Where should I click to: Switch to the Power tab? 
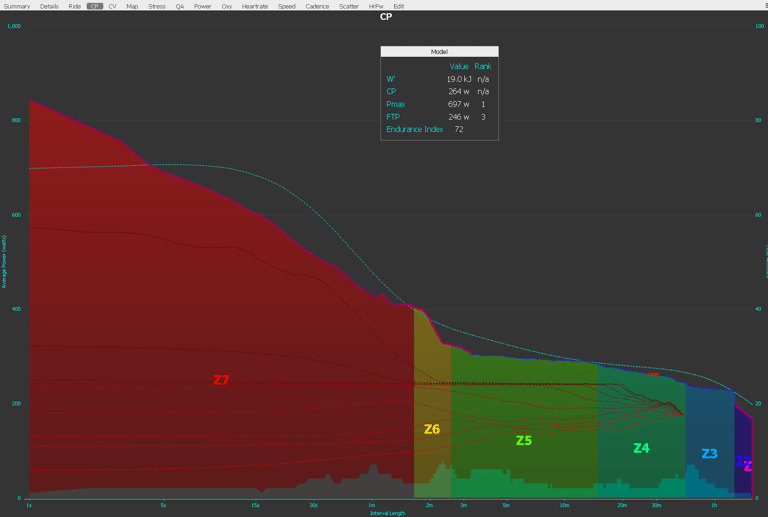202,6
